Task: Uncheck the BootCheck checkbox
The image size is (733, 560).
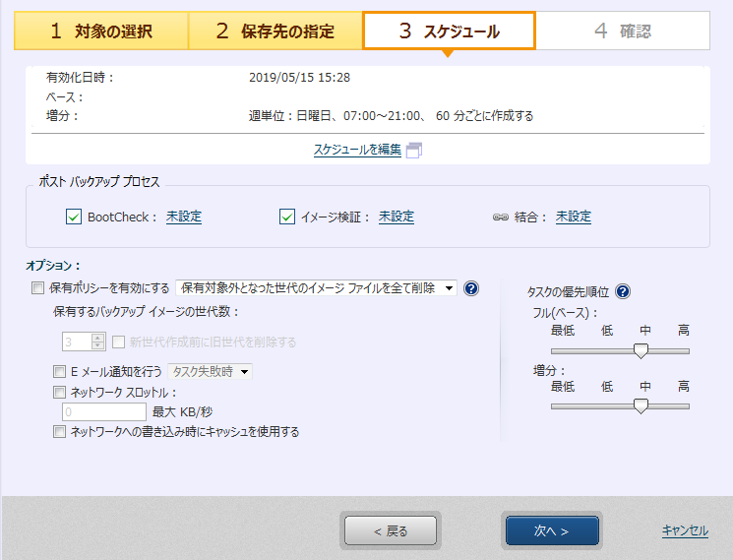Action: coord(74,218)
